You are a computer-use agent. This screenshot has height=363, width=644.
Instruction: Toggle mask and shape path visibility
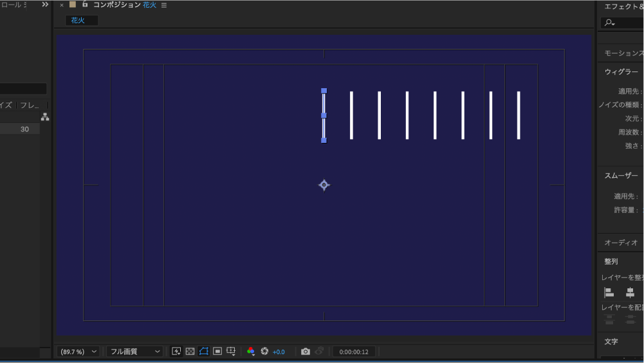tap(204, 351)
